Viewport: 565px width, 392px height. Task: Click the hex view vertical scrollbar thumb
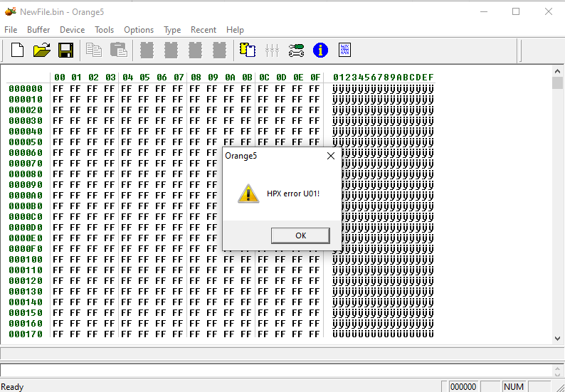pos(558,83)
